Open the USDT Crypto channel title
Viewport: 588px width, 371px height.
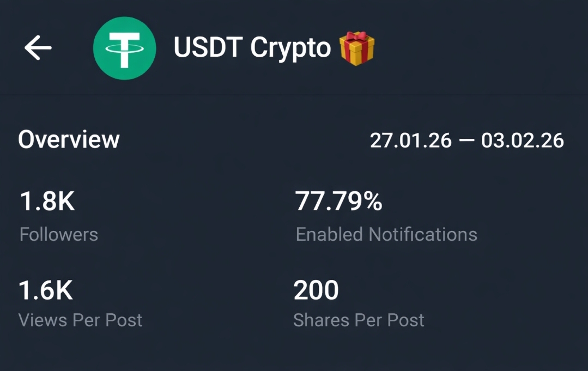click(251, 47)
